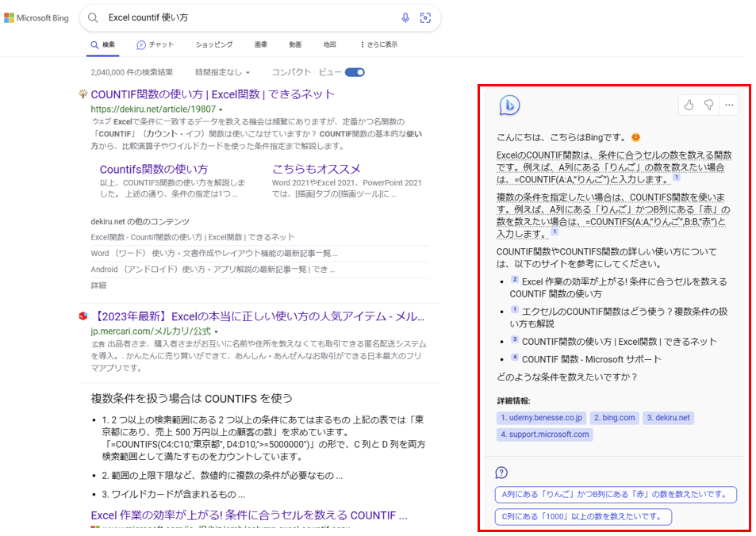Give thumbs up to Bing answer
The width and height of the screenshot is (756, 536).
click(689, 105)
